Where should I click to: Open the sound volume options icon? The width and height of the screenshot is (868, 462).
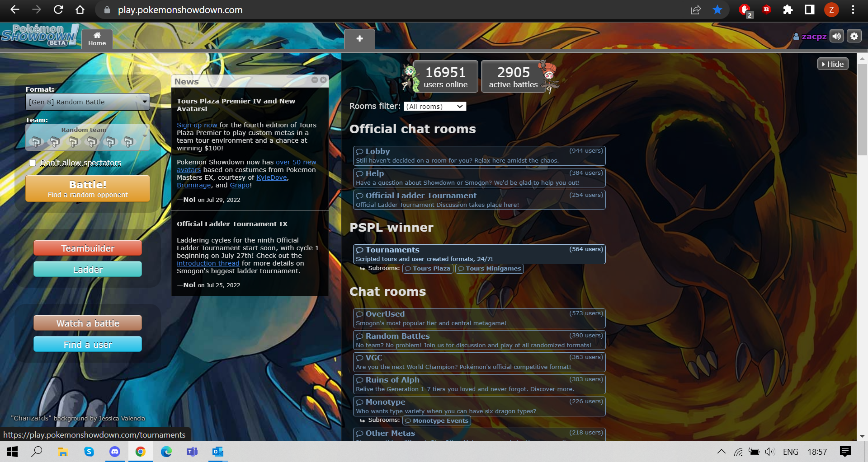coord(837,36)
